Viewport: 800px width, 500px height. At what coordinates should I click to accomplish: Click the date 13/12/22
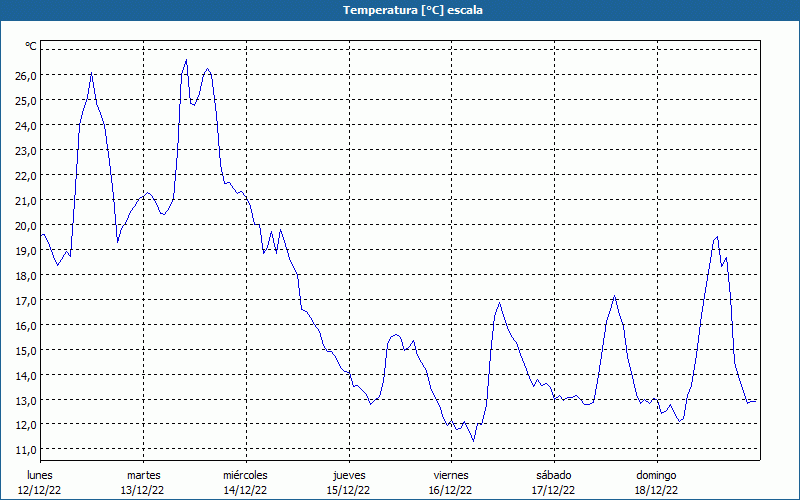(142, 490)
